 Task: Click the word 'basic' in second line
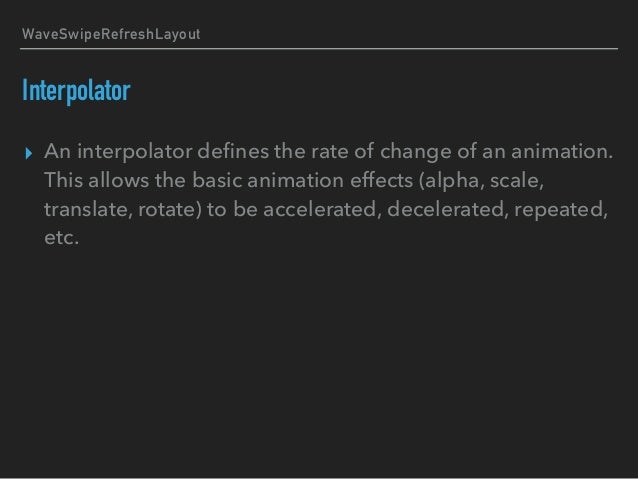(217, 180)
